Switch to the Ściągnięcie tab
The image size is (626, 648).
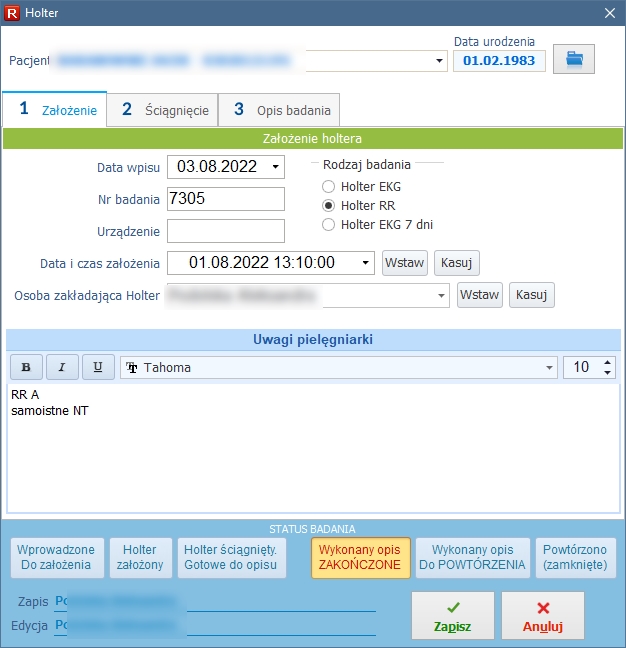(165, 110)
